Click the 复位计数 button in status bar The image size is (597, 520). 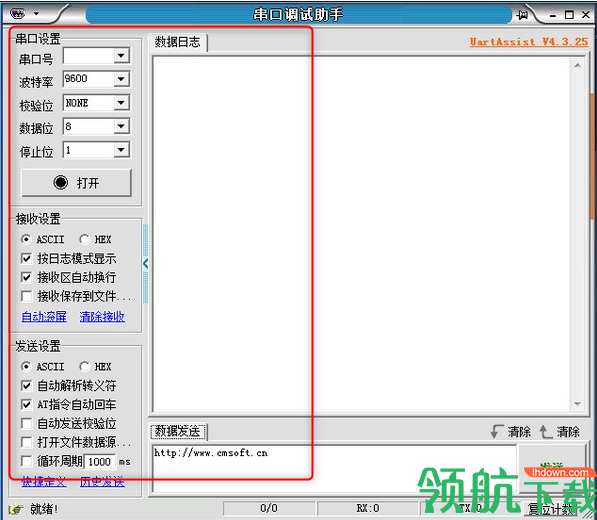point(551,509)
